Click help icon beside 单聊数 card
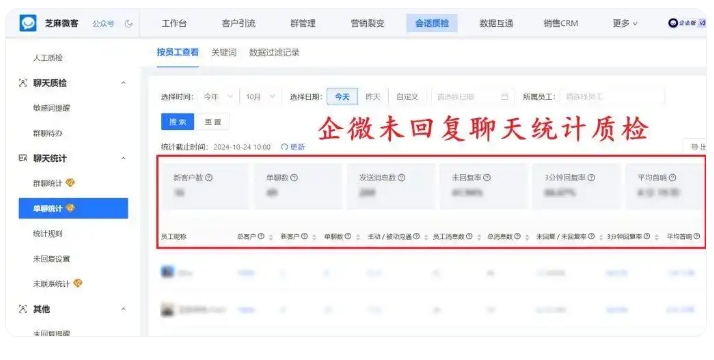Image resolution: width=714 pixels, height=360 pixels. (294, 177)
